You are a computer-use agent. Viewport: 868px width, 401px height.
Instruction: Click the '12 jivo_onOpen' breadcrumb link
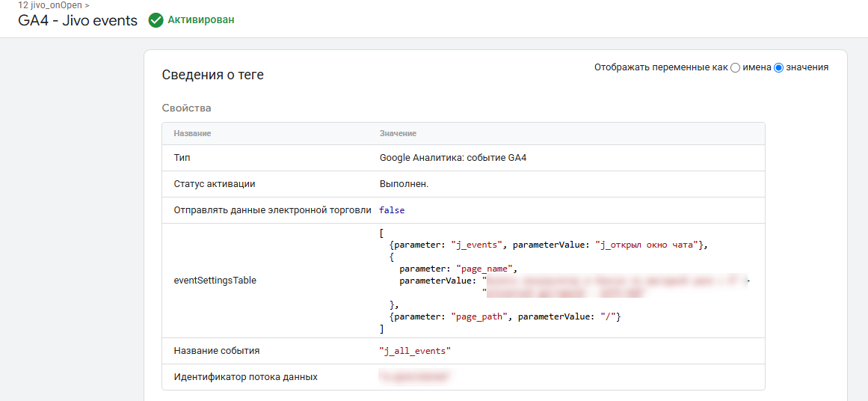click(50, 4)
